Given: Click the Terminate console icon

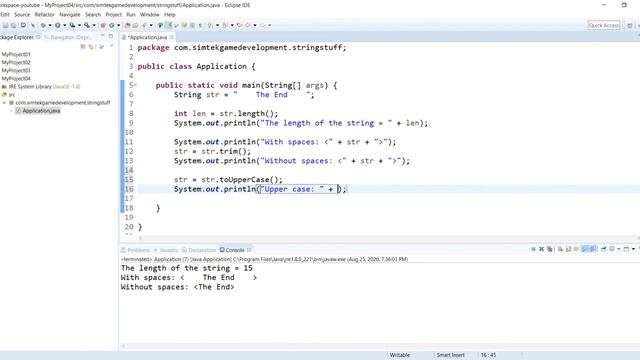Looking at the screenshot, I should 533,249.
